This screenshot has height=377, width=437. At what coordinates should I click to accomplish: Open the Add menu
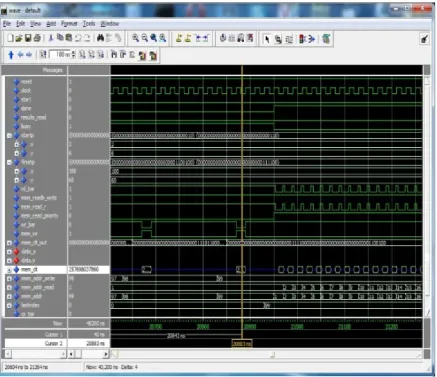click(x=51, y=24)
